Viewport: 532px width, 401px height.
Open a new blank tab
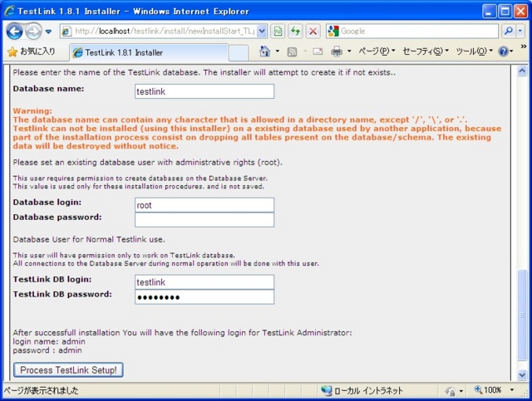[x=239, y=53]
